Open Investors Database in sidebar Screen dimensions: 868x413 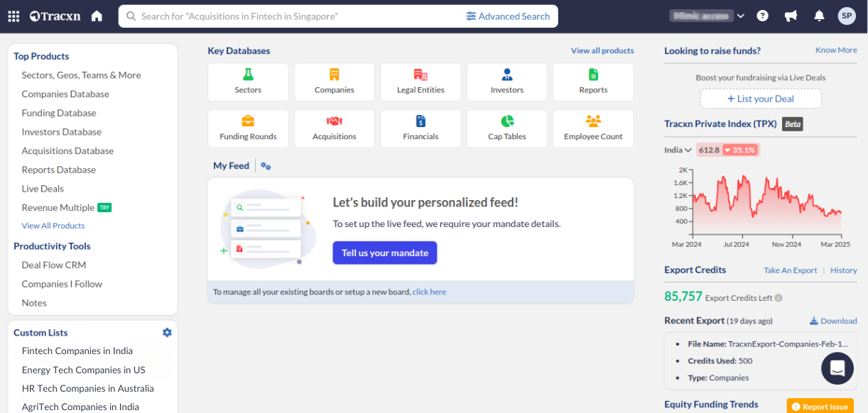pyautogui.click(x=62, y=132)
